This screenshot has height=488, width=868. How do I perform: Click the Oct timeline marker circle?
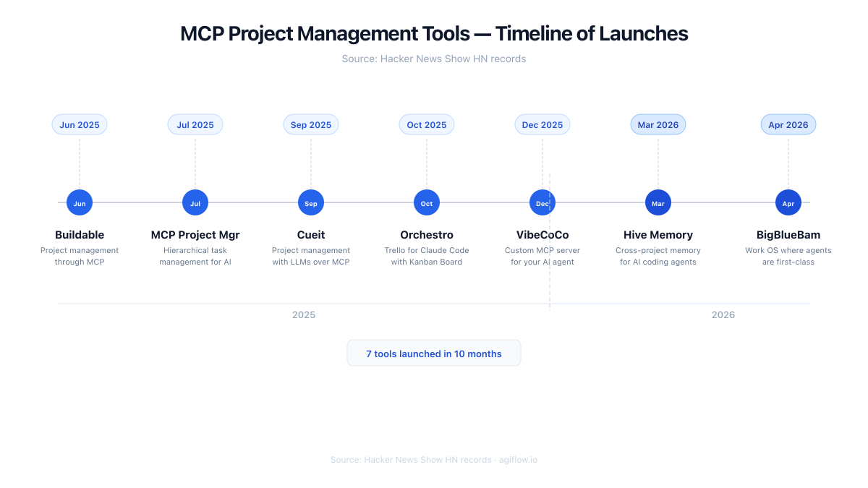[x=427, y=203]
